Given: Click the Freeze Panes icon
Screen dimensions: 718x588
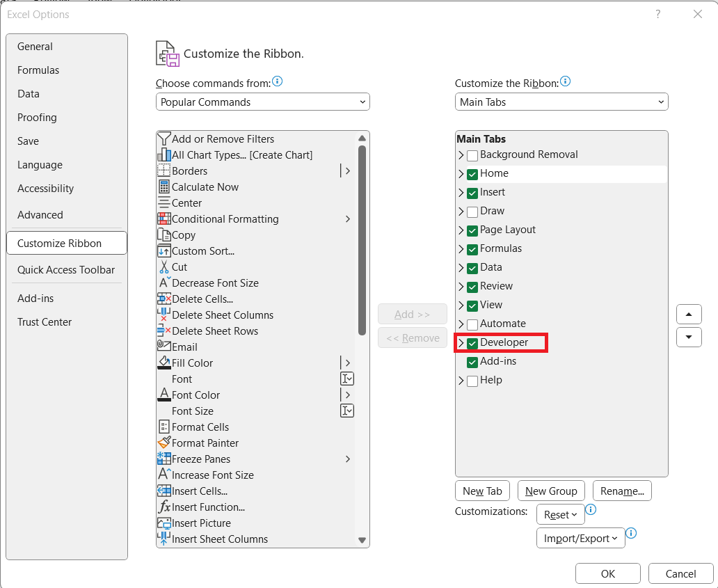Looking at the screenshot, I should click(x=164, y=459).
